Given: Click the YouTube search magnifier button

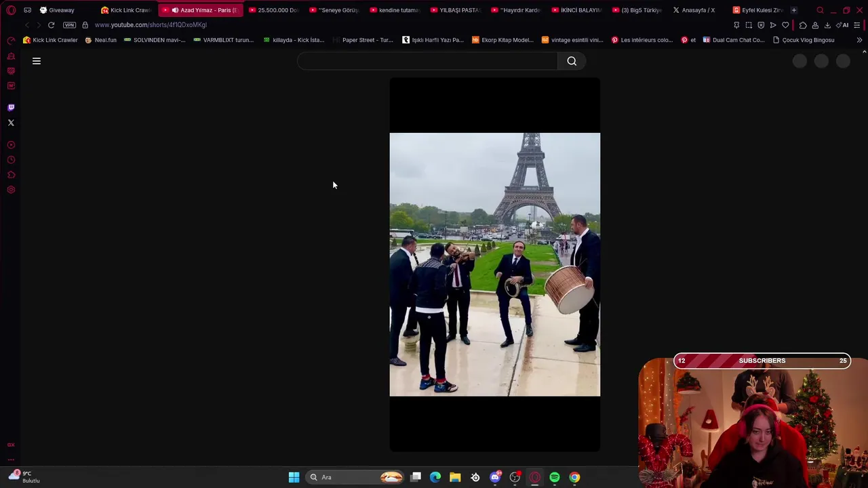Looking at the screenshot, I should point(572,61).
